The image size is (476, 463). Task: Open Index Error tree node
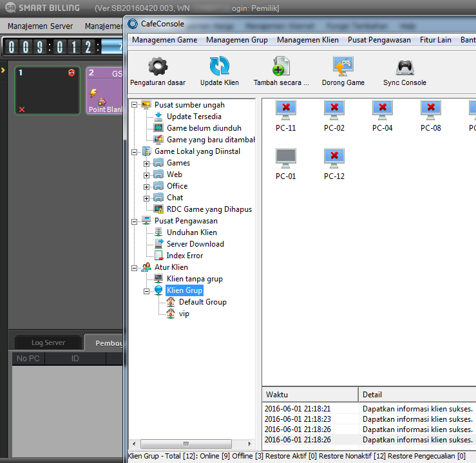coord(185,256)
